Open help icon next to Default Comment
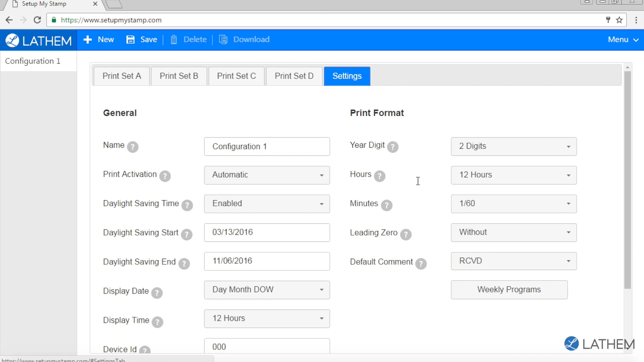The image size is (644, 362). pyautogui.click(x=421, y=264)
